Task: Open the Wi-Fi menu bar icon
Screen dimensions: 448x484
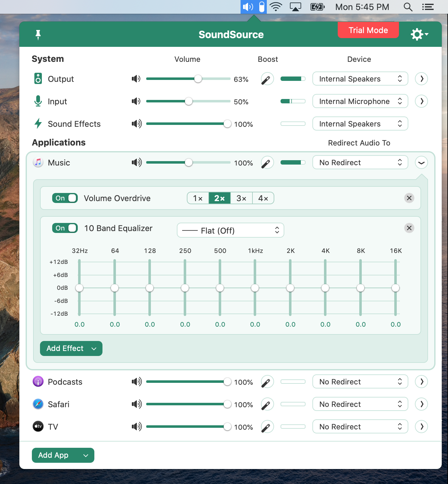Action: pos(276,7)
